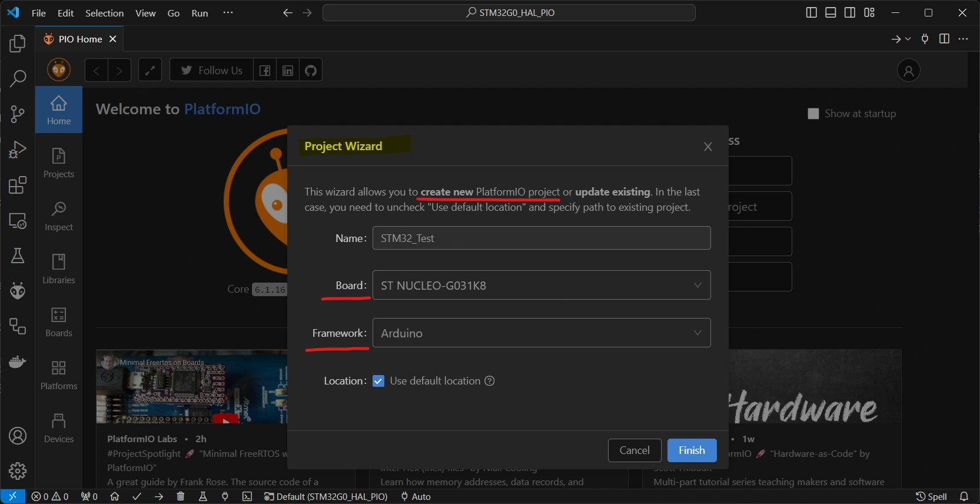Open Projects section in PIO sidebar
This screenshot has height=504, width=980.
[x=59, y=163]
